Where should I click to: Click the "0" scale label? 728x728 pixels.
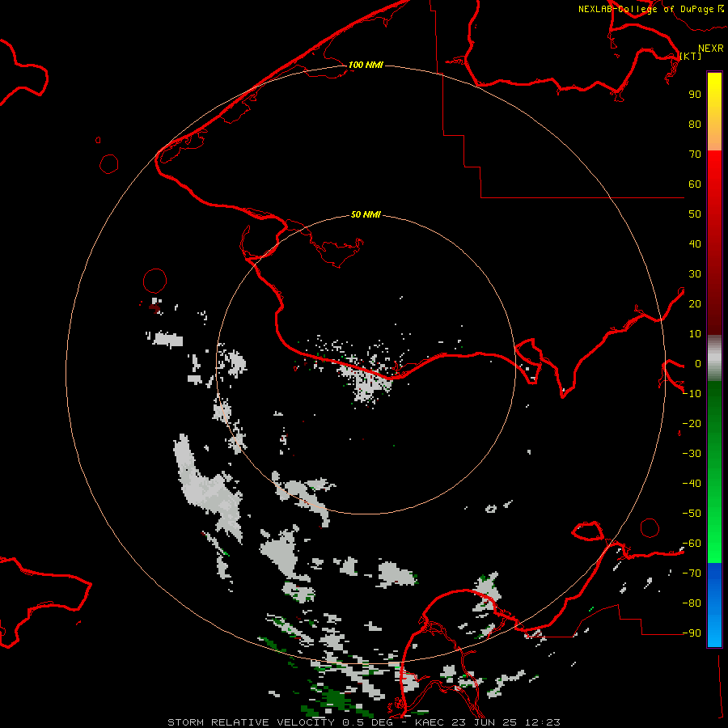[x=698, y=364]
